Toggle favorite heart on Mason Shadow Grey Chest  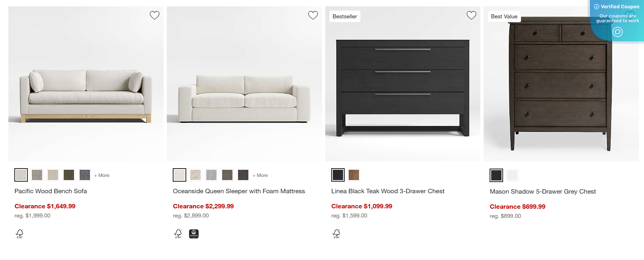click(x=630, y=15)
